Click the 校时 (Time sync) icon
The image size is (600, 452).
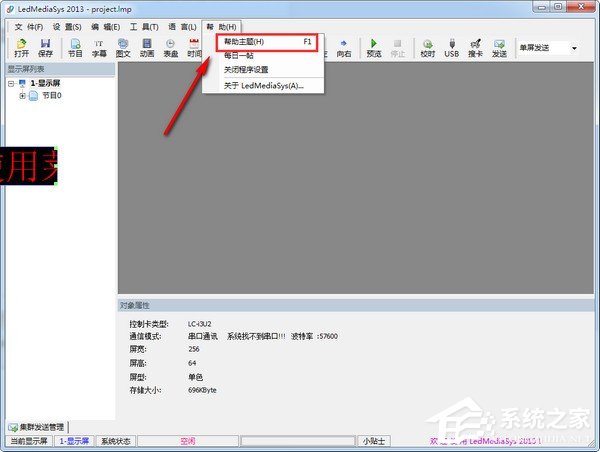pyautogui.click(x=428, y=48)
